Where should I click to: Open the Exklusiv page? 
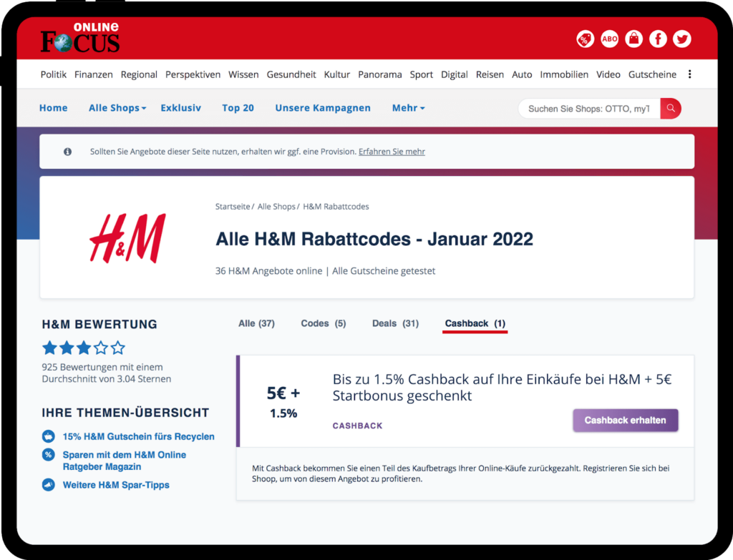pyautogui.click(x=180, y=108)
